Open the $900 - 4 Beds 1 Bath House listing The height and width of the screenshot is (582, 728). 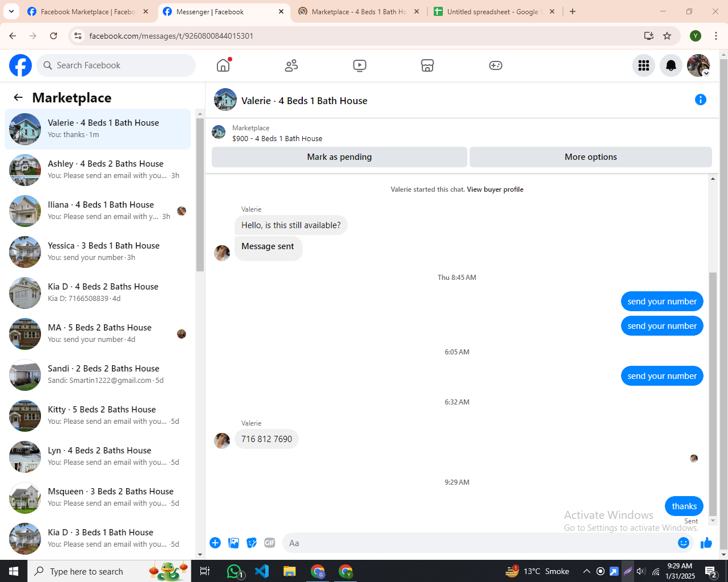(x=277, y=138)
